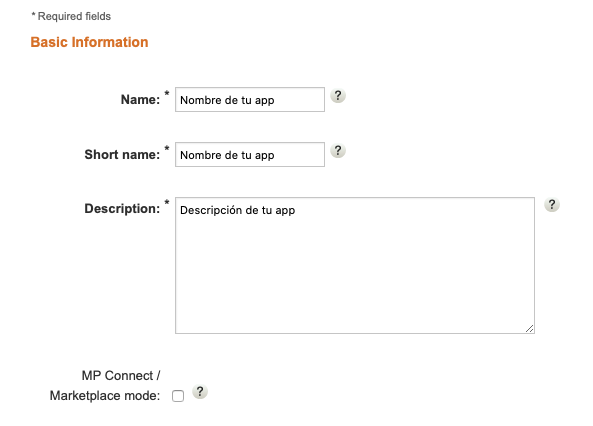Click the 'Basic Information' section heading
This screenshot has width=593, height=426.
coord(89,42)
